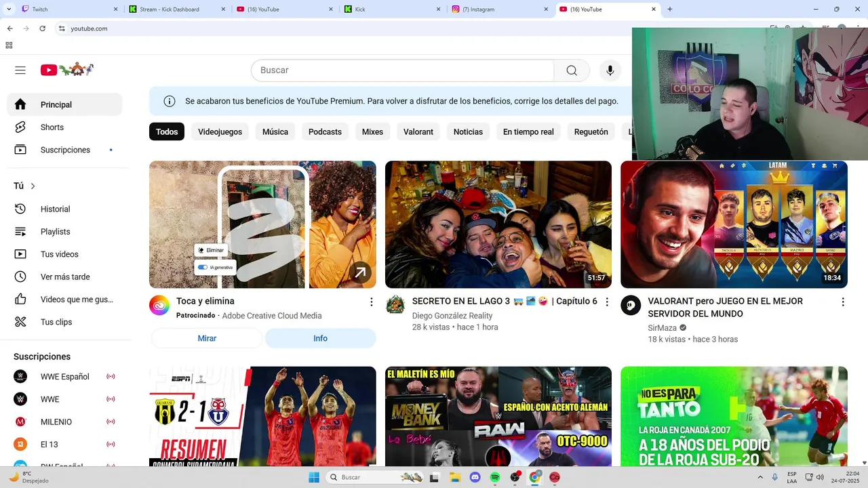The height and width of the screenshot is (488, 868).
Task: Open WWE Español subscription channel
Action: (64, 377)
